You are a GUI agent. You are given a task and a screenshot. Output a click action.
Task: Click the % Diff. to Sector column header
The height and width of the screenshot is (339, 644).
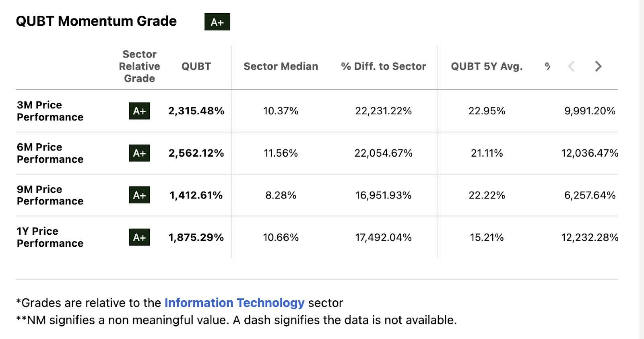383,66
